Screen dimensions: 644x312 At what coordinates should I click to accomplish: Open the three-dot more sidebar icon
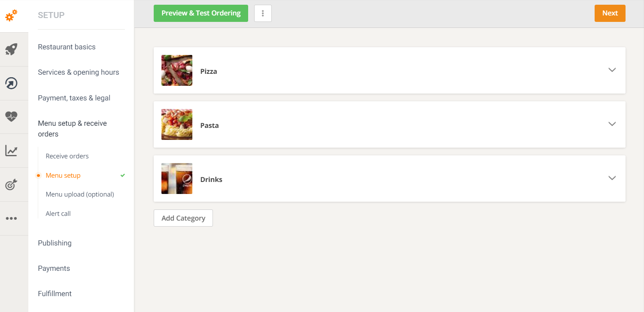[x=11, y=218]
